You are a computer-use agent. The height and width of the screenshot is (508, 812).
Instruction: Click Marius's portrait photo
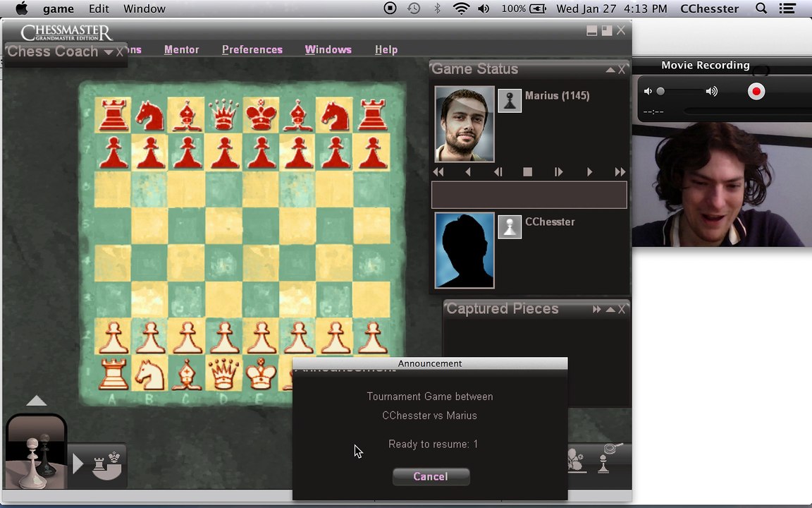point(465,124)
